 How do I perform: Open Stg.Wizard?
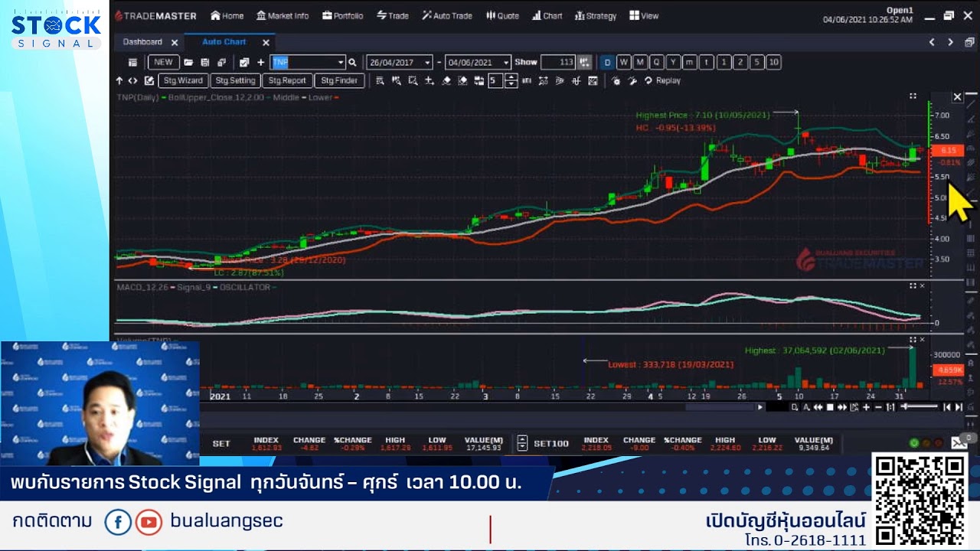pos(183,80)
